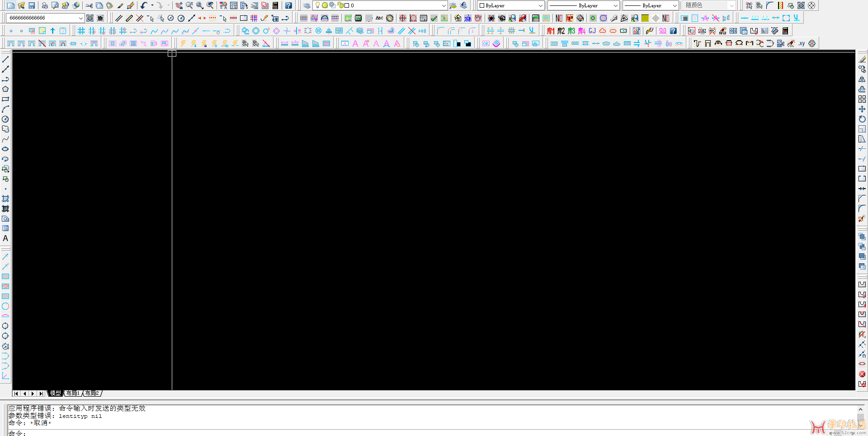868x436 pixels.
Task: Select the Spline tool
Action: 5,139
